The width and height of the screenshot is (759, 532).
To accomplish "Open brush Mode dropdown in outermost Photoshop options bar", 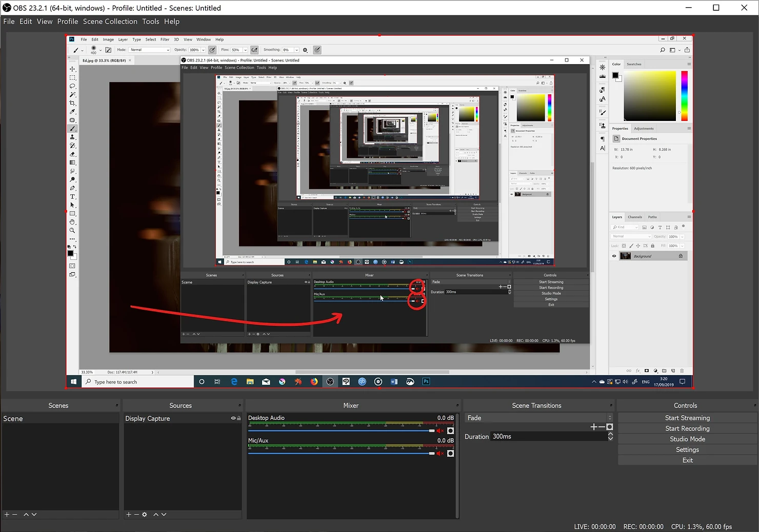I will click(x=149, y=50).
